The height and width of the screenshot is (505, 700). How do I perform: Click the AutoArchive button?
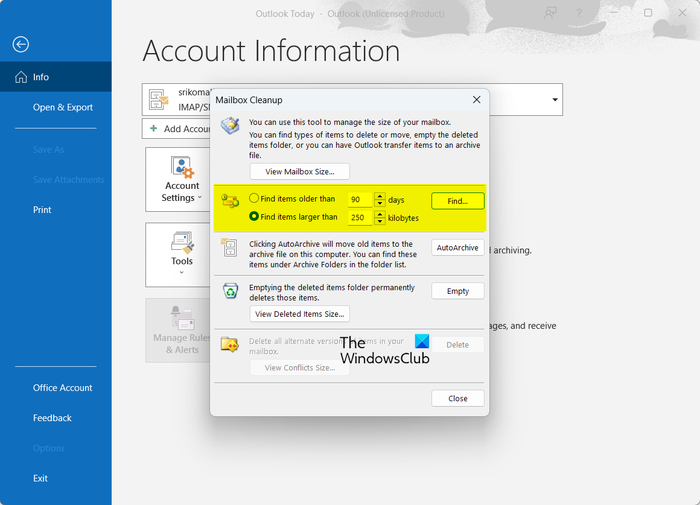[458, 247]
